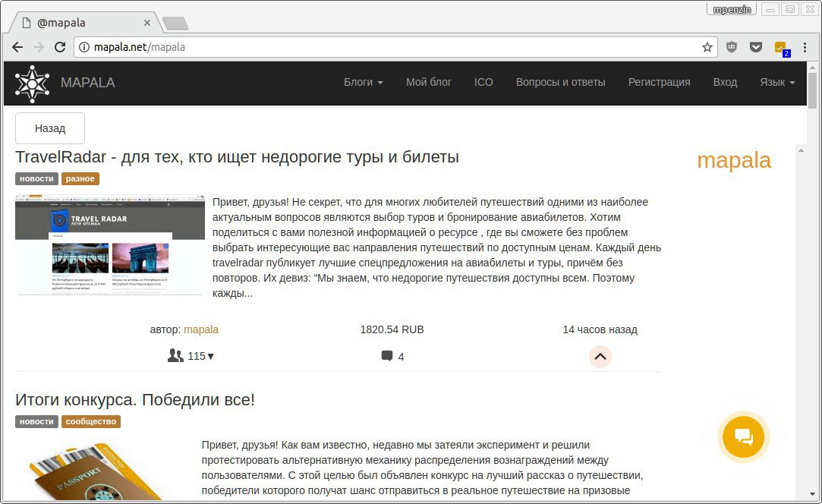Select the разное tag

tap(80, 179)
